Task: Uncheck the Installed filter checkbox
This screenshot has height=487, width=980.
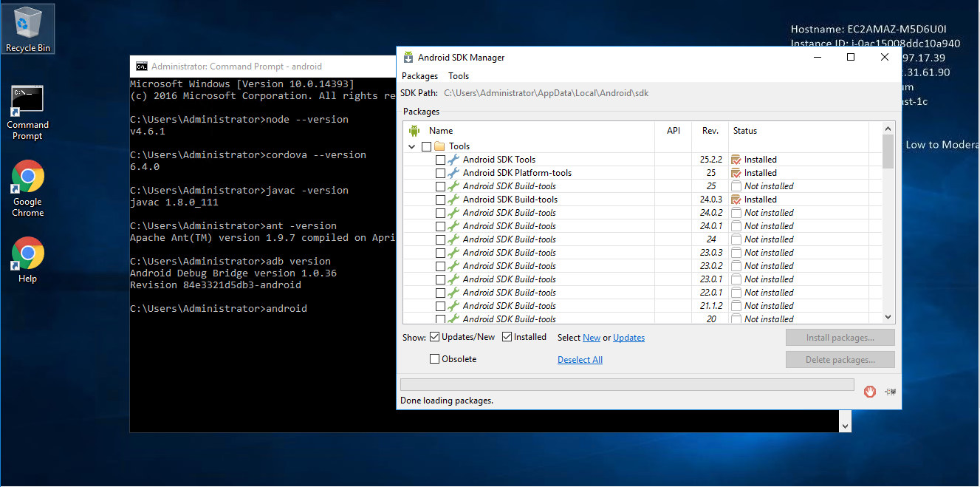Action: click(x=507, y=337)
